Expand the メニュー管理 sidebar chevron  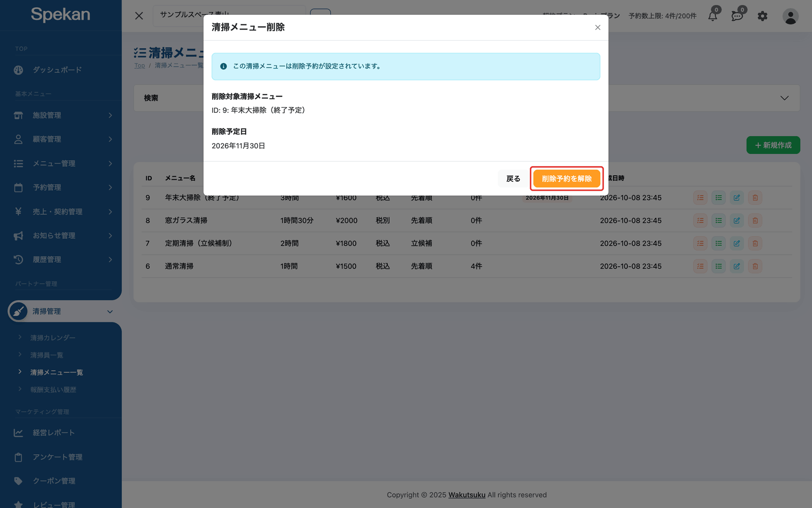110,164
